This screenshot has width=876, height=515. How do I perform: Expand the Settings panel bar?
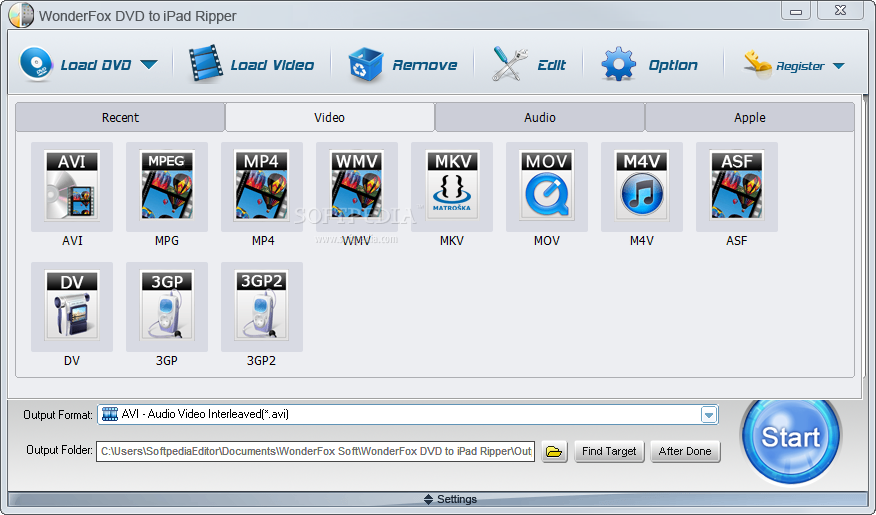438,499
